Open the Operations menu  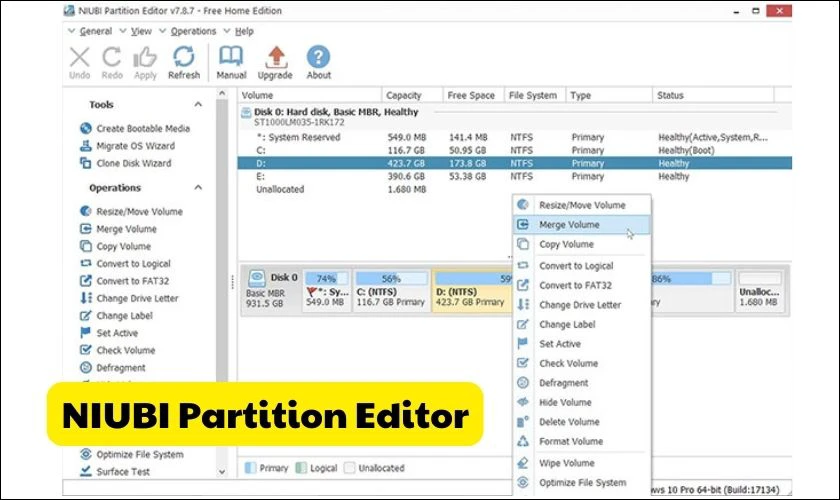click(x=193, y=31)
